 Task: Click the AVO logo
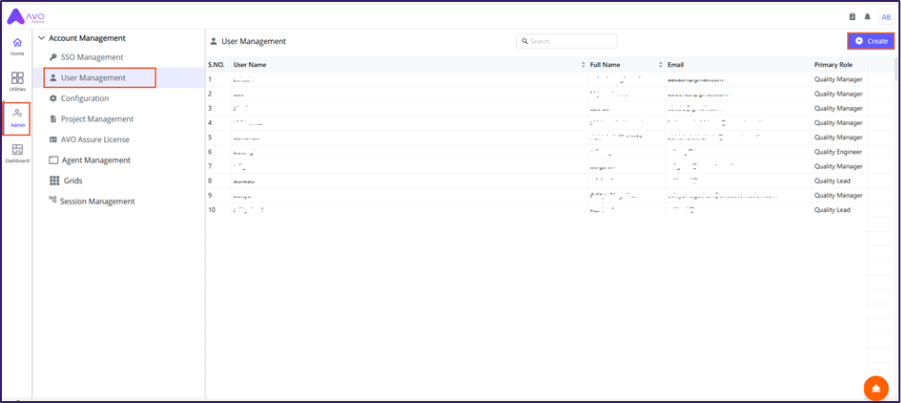tap(26, 16)
